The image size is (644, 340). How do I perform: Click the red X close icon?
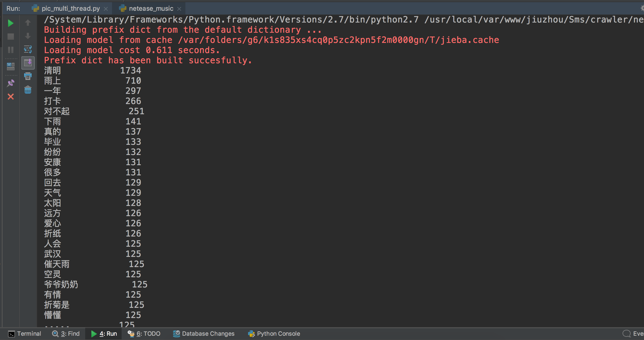10,97
